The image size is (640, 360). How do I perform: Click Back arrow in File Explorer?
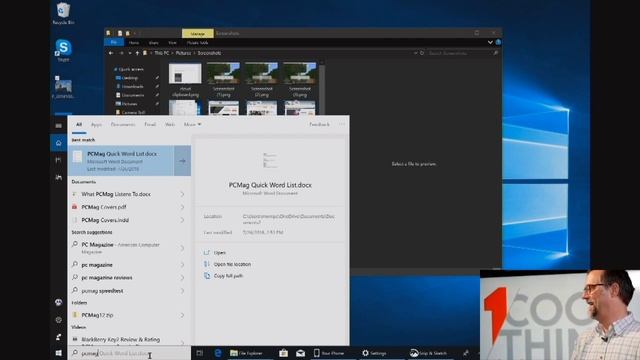point(111,53)
